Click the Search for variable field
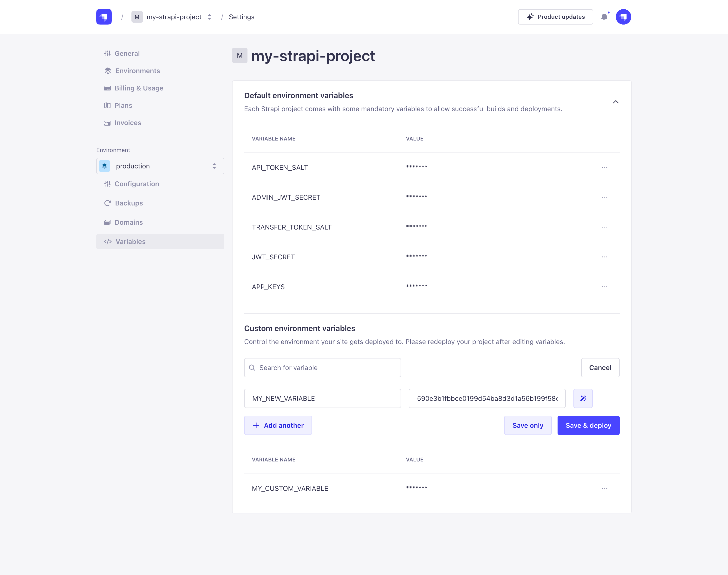Screen dimensions: 728x575 pos(322,367)
